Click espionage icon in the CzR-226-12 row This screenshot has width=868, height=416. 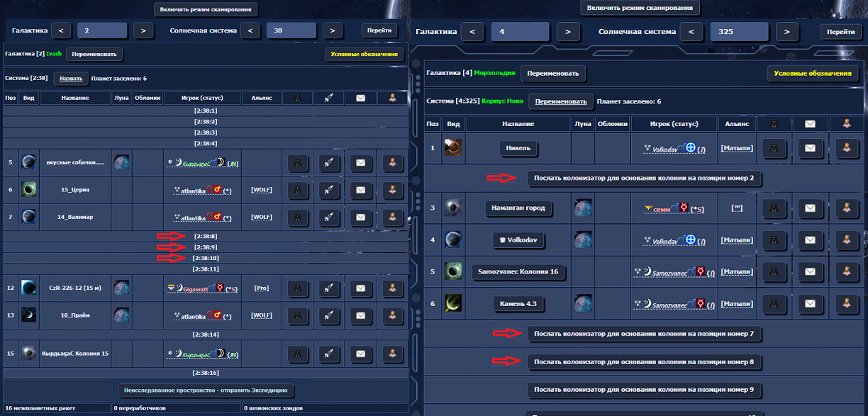tap(297, 288)
